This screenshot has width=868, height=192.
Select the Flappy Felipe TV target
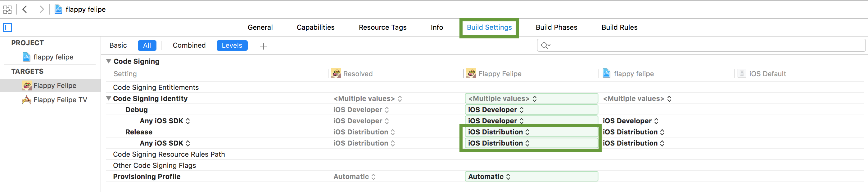pyautogui.click(x=60, y=100)
